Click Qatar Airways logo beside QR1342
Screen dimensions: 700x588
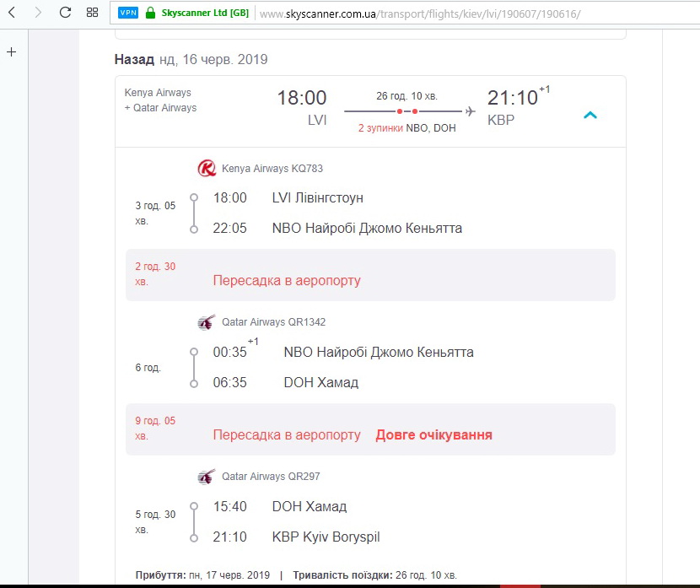207,322
